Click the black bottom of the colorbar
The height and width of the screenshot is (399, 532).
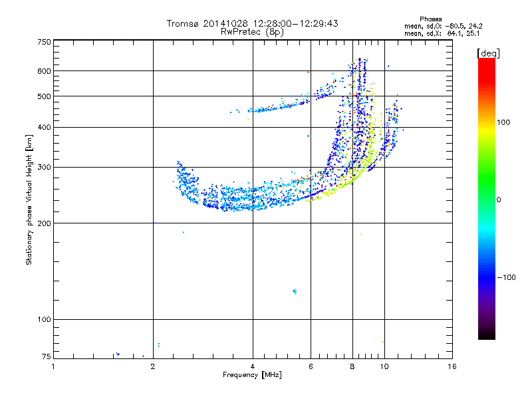point(487,335)
